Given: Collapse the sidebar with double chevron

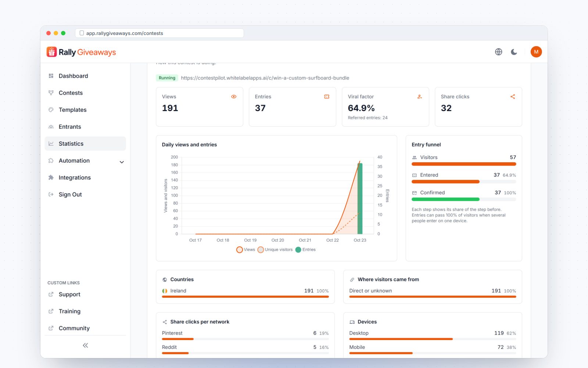Looking at the screenshot, I should (85, 345).
